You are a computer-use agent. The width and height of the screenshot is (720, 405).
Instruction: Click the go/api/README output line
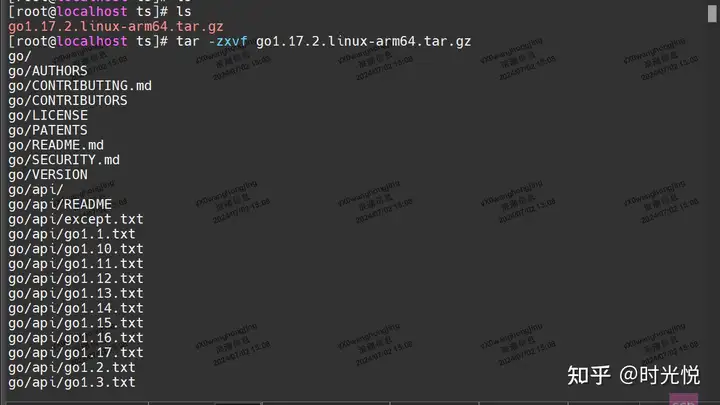pos(60,204)
